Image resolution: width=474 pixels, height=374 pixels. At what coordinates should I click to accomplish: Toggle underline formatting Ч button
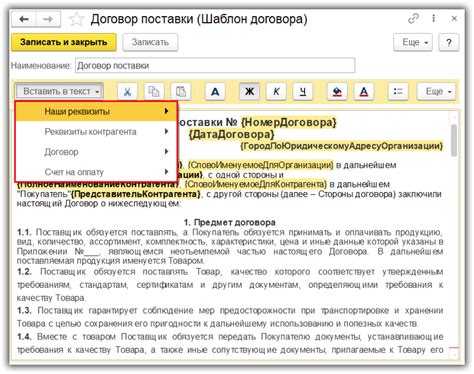(x=303, y=91)
